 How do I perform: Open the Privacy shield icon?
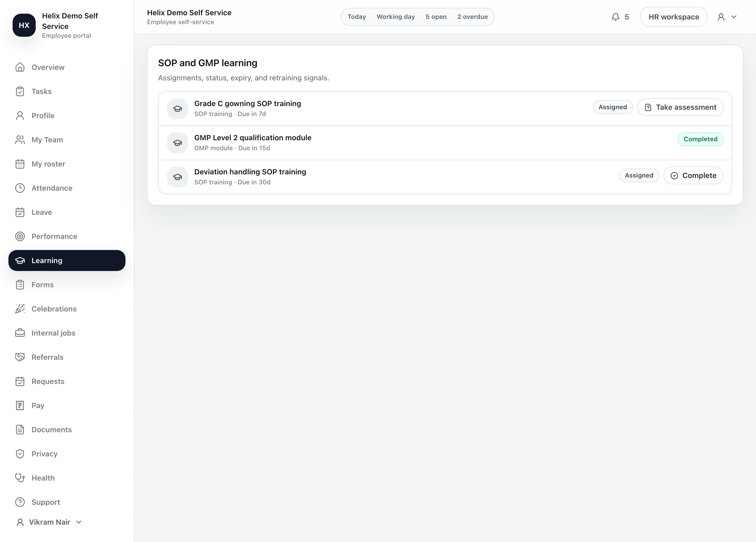pyautogui.click(x=20, y=454)
